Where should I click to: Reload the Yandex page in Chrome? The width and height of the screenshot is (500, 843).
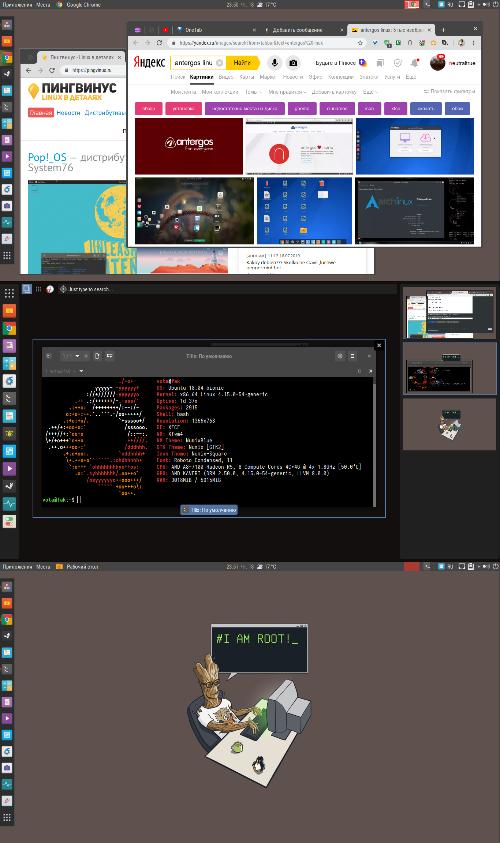pos(159,42)
